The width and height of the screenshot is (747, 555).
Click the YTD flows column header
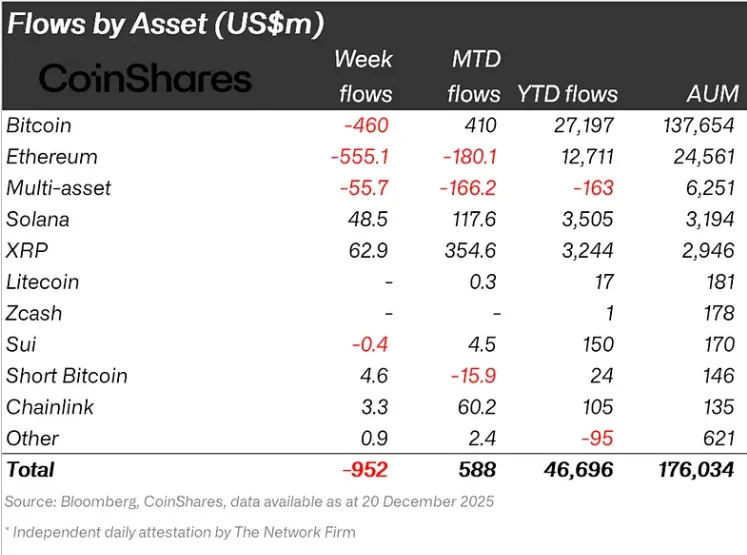[x=567, y=95]
